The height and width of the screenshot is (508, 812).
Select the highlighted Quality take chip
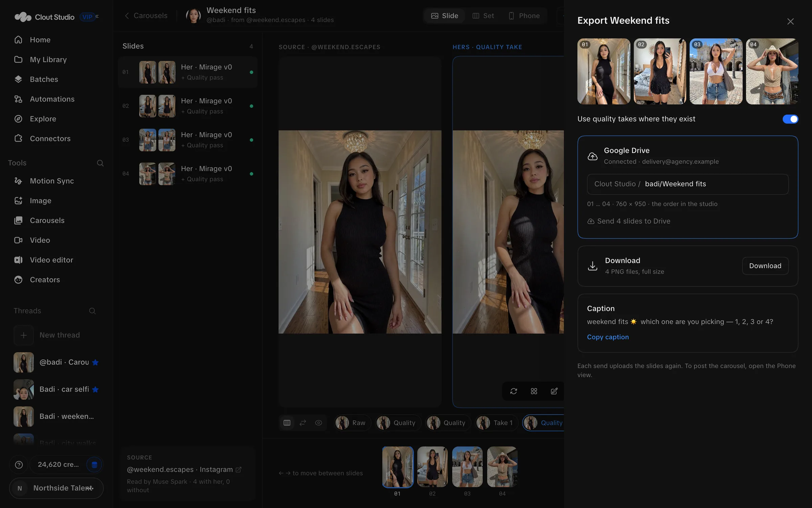tap(543, 423)
